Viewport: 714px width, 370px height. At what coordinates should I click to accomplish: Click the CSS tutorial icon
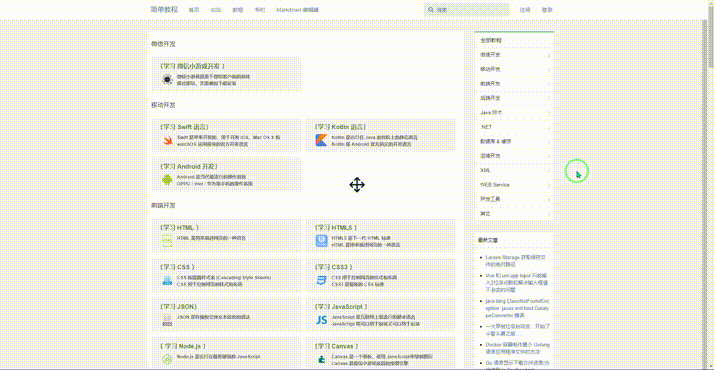tap(167, 280)
